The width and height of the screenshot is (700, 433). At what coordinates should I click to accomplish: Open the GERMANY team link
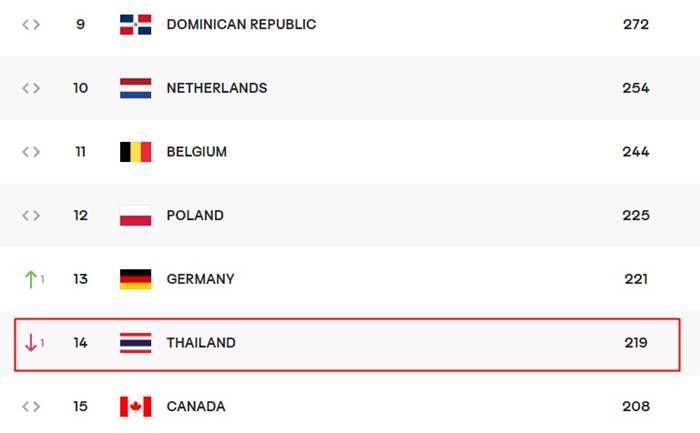[x=201, y=279]
